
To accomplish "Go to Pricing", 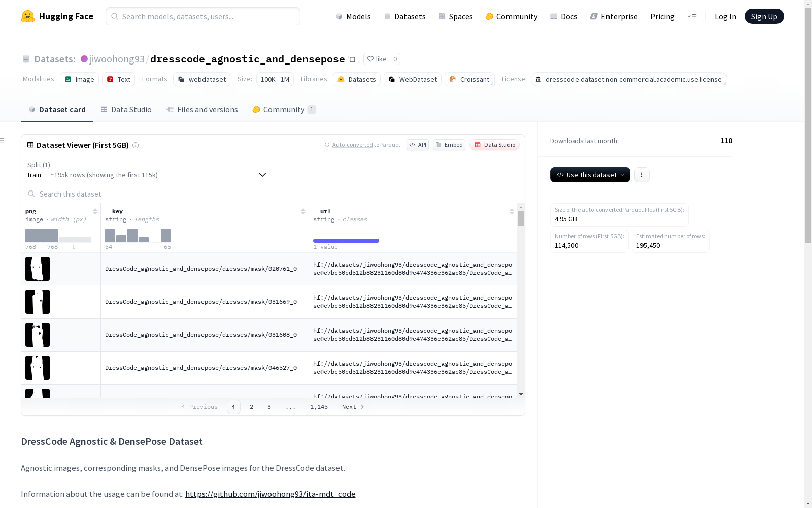I will [x=662, y=16].
